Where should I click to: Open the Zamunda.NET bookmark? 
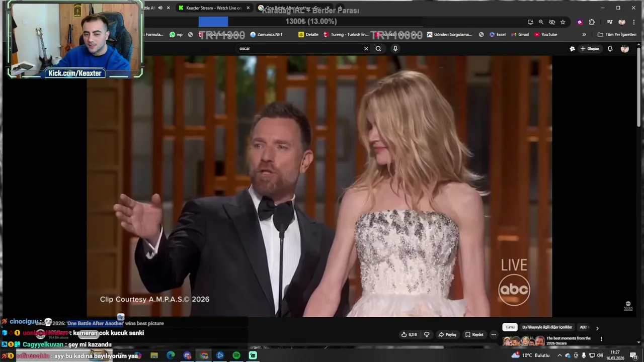click(x=266, y=35)
